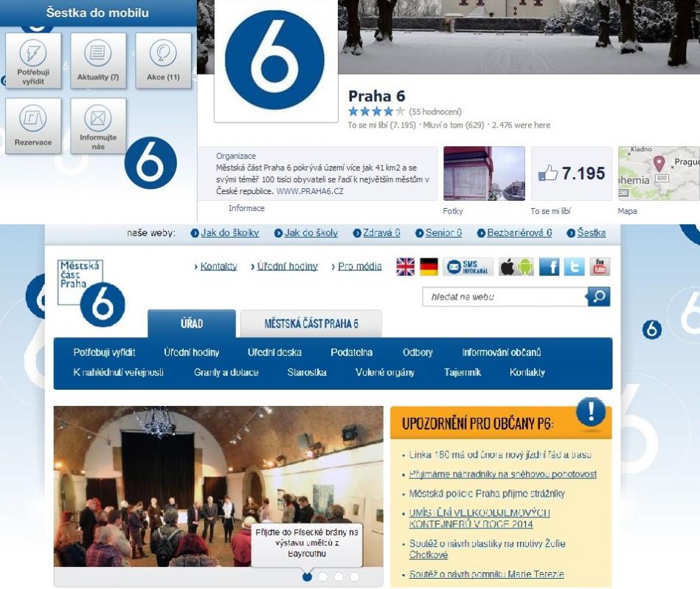Switch language with the British flag icon

pyautogui.click(x=405, y=266)
